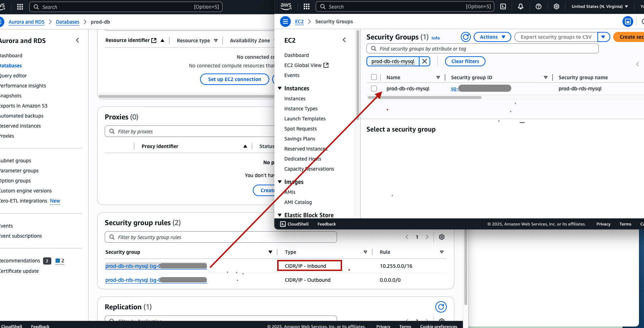644x328 pixels.
Task: Click the AWS logo in EC2 window
Action: tap(286, 6)
